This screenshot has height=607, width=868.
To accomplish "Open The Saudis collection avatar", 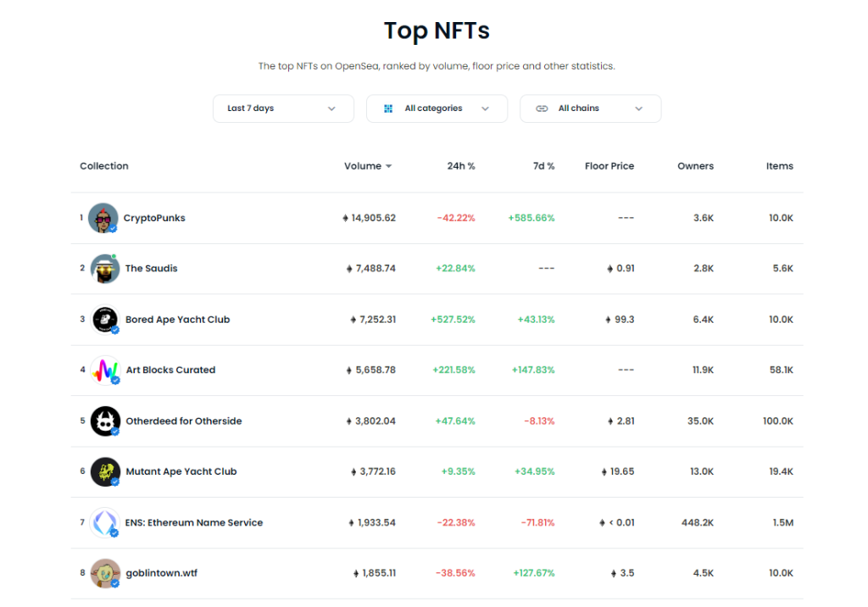I will tap(104, 269).
